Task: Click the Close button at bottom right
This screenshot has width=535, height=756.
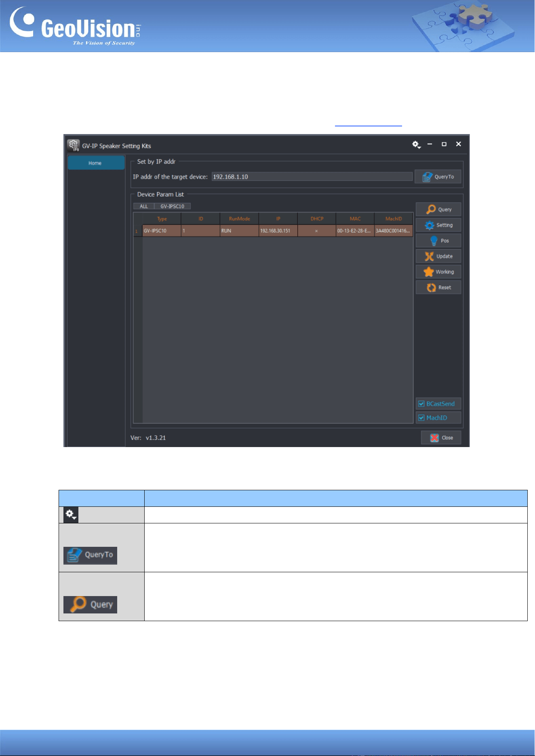Action: point(441,438)
